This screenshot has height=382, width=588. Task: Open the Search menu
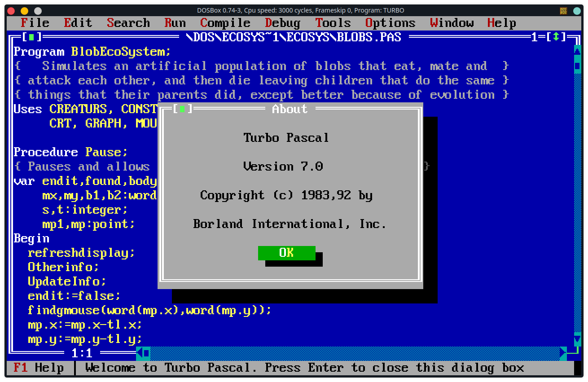tap(128, 23)
